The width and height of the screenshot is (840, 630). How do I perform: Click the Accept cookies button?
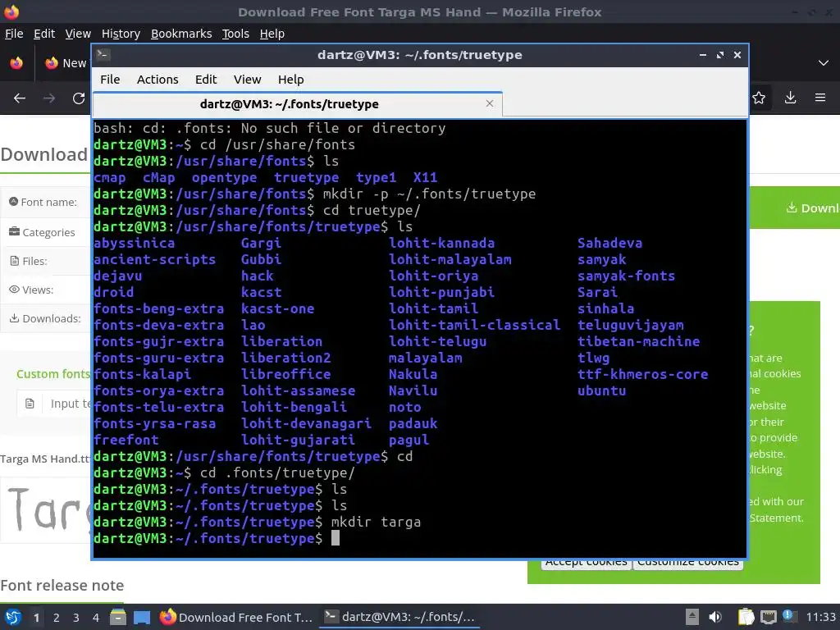point(586,562)
